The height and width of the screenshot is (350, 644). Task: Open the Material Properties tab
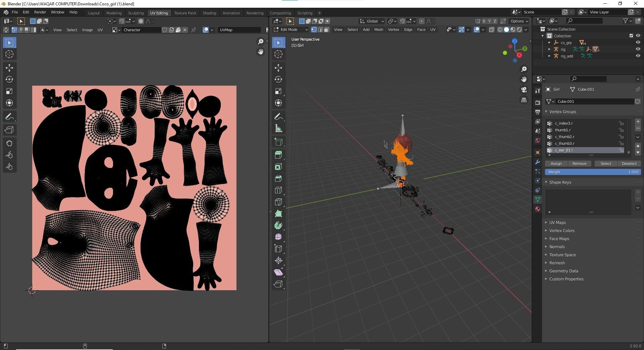(x=538, y=209)
